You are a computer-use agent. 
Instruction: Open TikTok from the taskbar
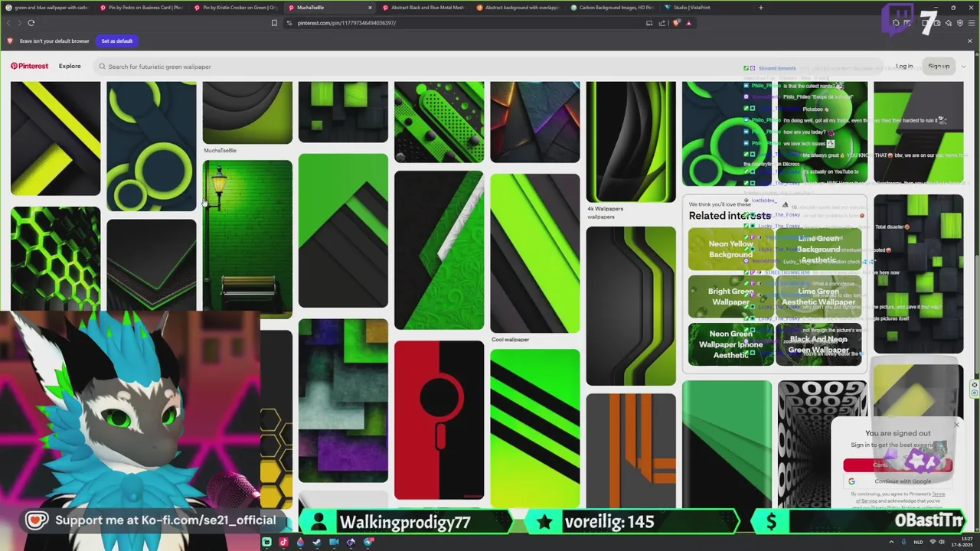point(283,542)
